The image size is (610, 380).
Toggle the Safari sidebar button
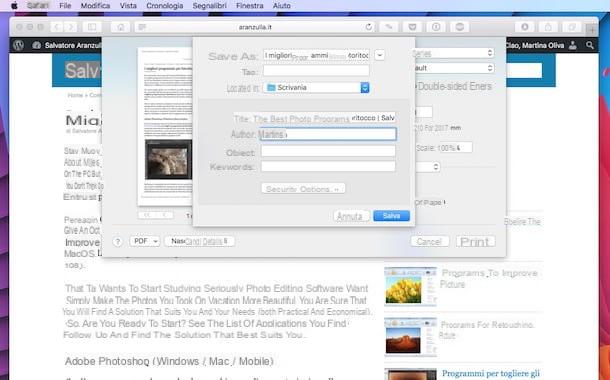(92, 27)
